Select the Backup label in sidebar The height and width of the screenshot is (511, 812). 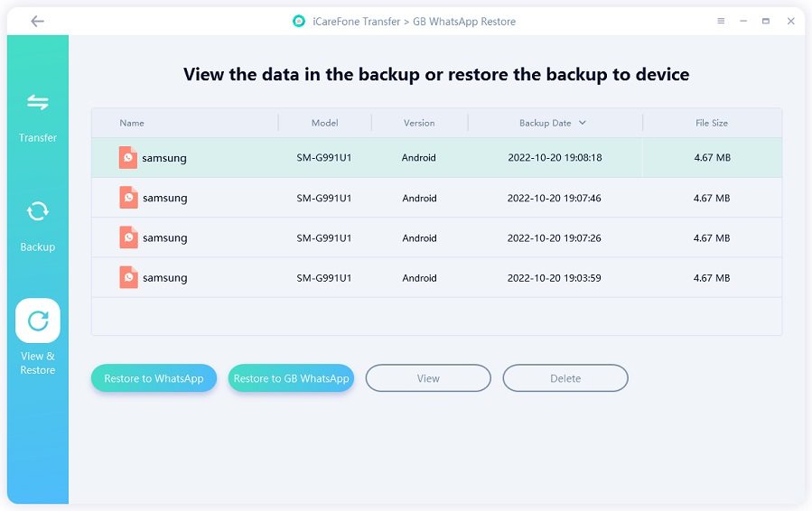click(38, 247)
